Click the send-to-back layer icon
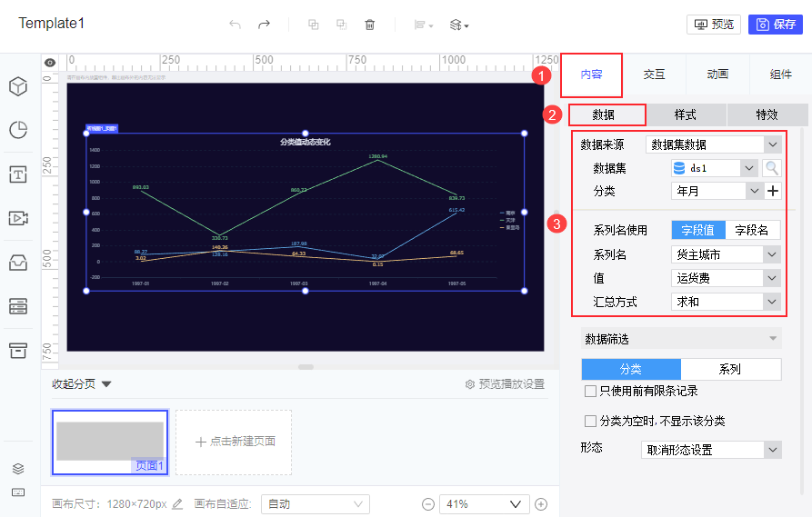812x517 pixels. click(x=341, y=25)
